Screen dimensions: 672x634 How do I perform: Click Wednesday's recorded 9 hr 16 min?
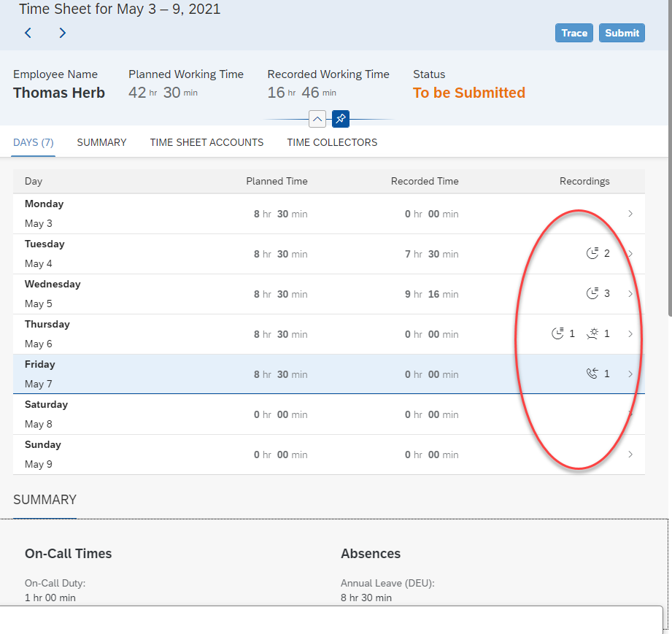pyautogui.click(x=431, y=294)
